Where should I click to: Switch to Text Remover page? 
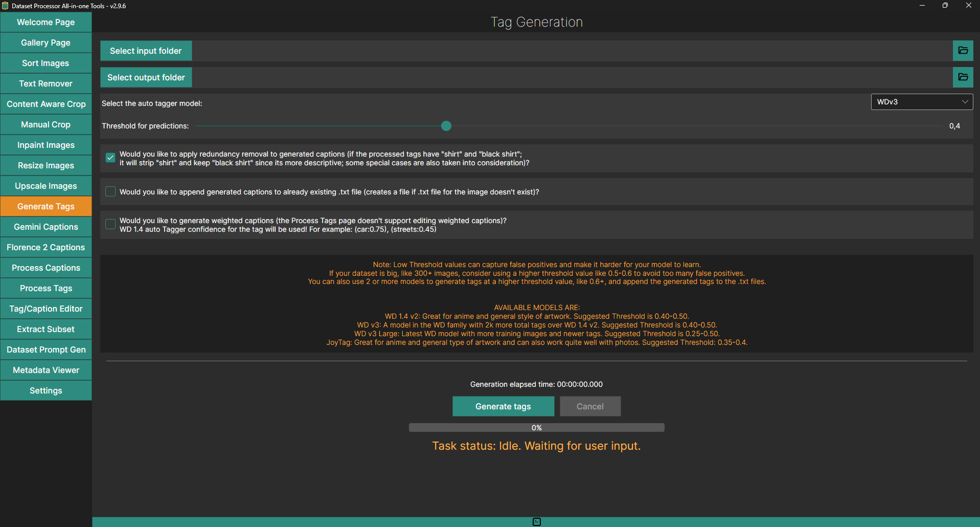[x=46, y=83]
